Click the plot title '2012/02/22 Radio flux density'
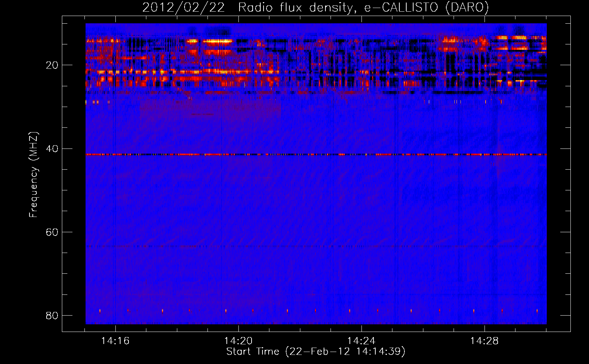Screen dimensions: 589x364 [x=315, y=7]
